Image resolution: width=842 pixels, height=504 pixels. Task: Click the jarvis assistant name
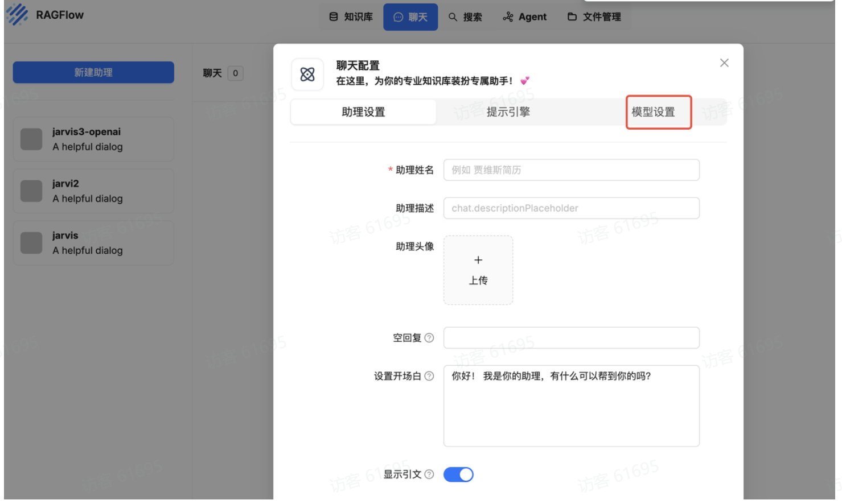click(65, 236)
